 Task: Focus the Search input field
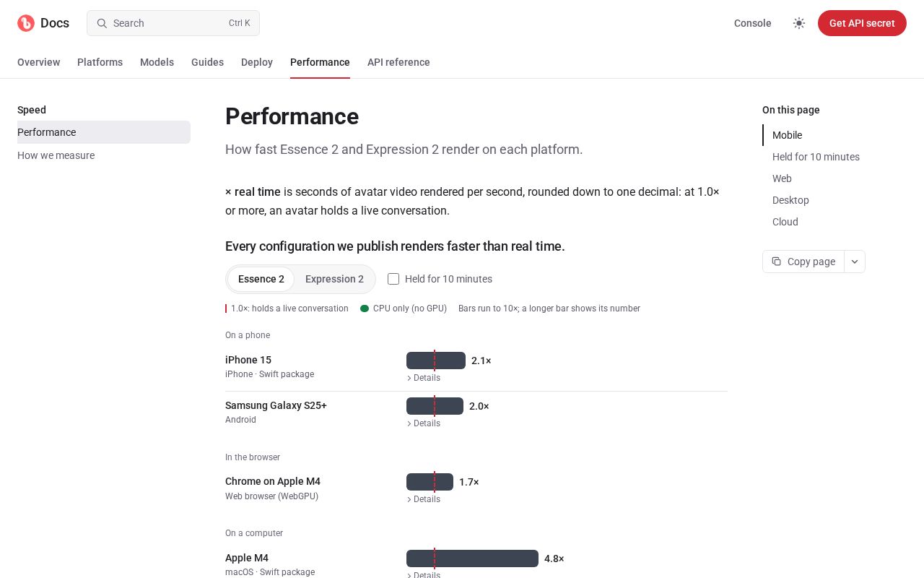pos(173,23)
